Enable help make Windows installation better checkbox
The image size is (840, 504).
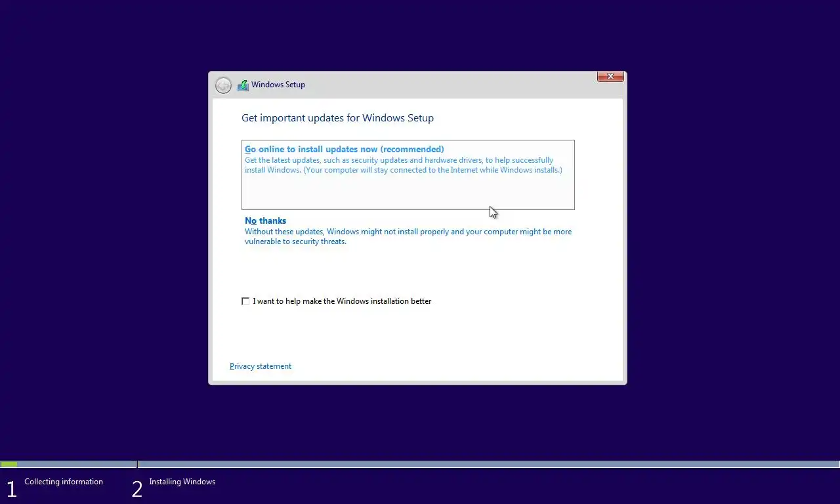(x=245, y=301)
